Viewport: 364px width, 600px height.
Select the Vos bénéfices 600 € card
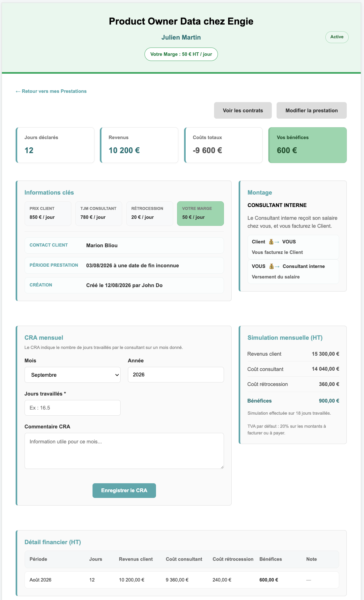click(x=308, y=145)
